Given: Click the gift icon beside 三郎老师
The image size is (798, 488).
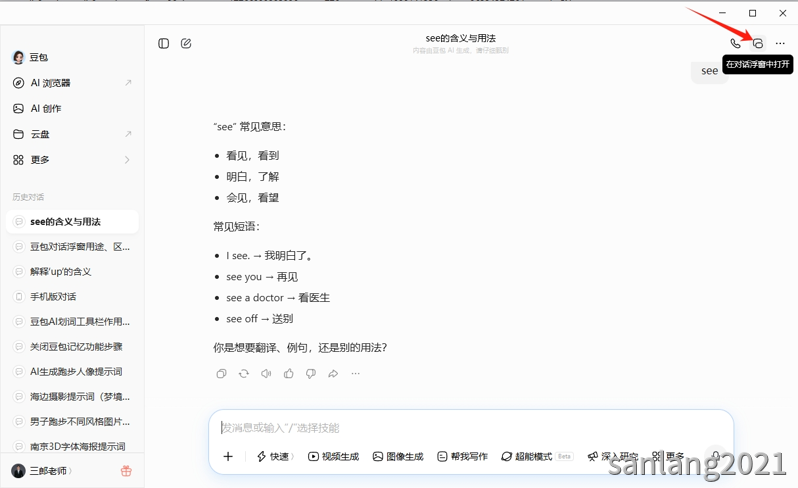Looking at the screenshot, I should [x=126, y=471].
